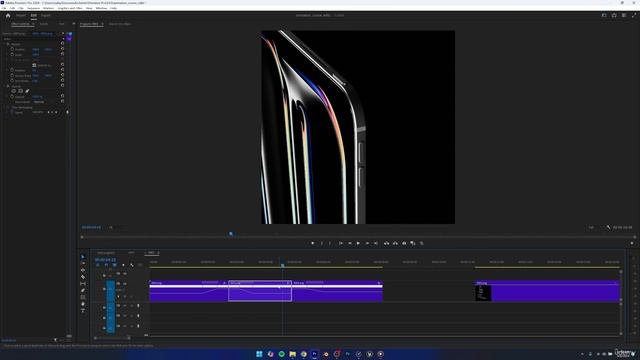The height and width of the screenshot is (360, 640).
Task: Add a marker in the timeline header
Action: 123,265
